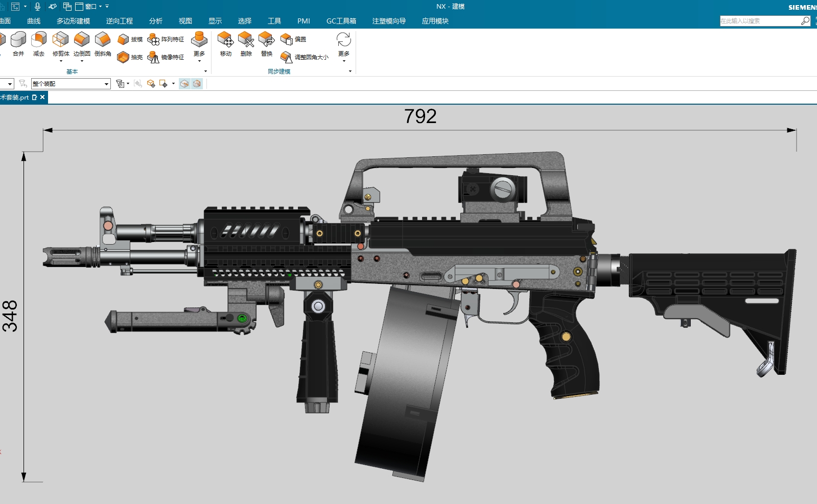The width and height of the screenshot is (817, 504).
Task: Close the 术套装.prt document tab
Action: (42, 97)
